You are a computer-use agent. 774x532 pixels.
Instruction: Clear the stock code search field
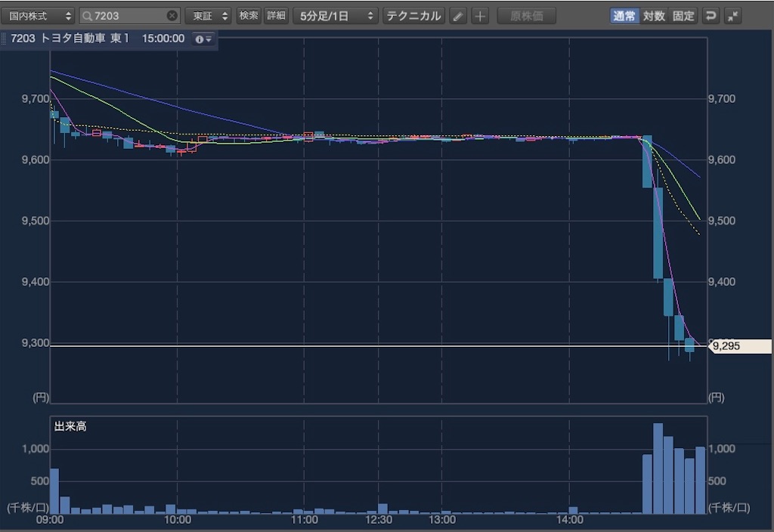click(x=172, y=16)
